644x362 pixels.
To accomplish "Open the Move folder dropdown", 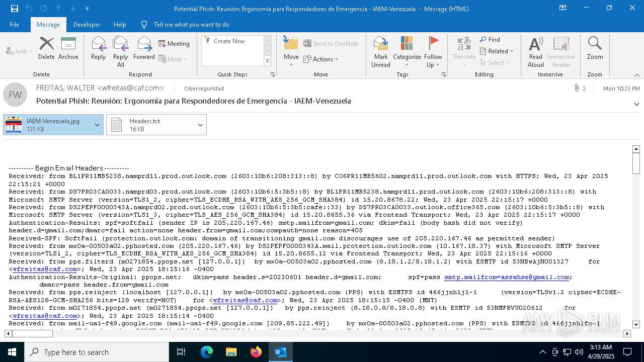I will tap(291, 51).
